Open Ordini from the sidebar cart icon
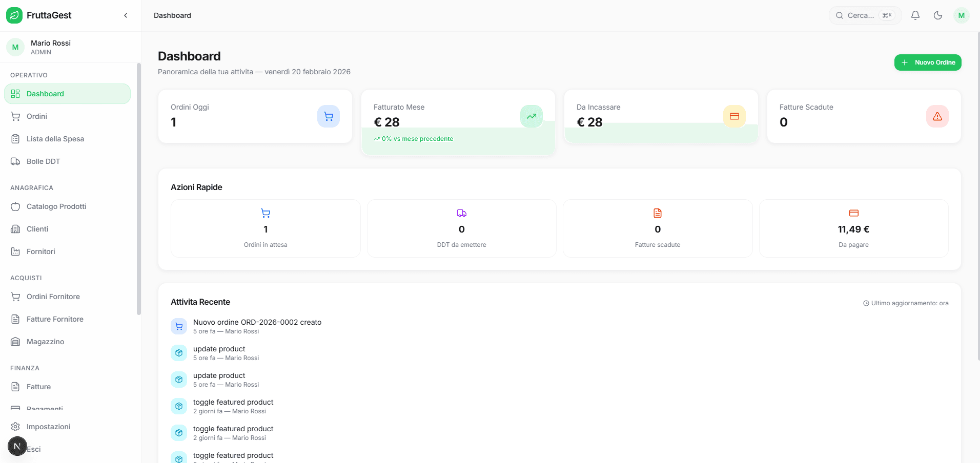 pos(36,116)
